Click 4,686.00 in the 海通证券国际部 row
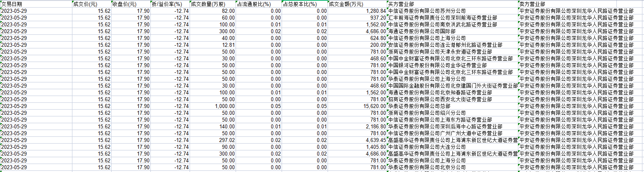 [357, 32]
